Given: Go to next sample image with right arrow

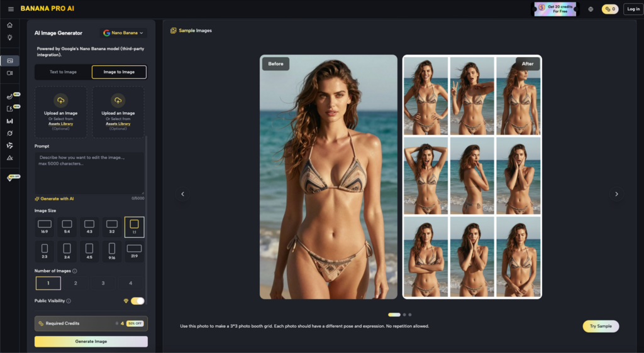Looking at the screenshot, I should coord(616,194).
